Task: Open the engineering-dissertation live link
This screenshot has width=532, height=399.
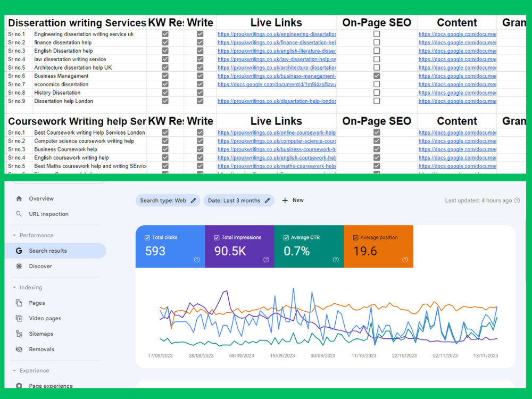Action: (x=277, y=34)
